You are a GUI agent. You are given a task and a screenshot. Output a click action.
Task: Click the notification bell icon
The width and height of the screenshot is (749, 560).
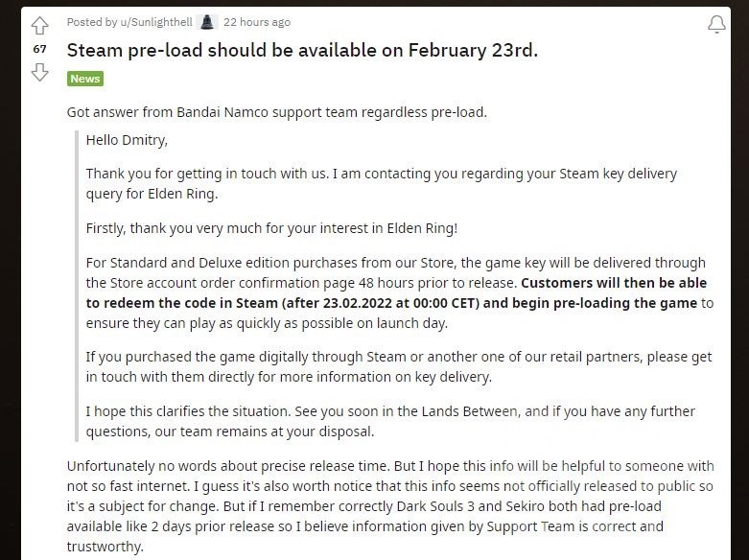(715, 24)
